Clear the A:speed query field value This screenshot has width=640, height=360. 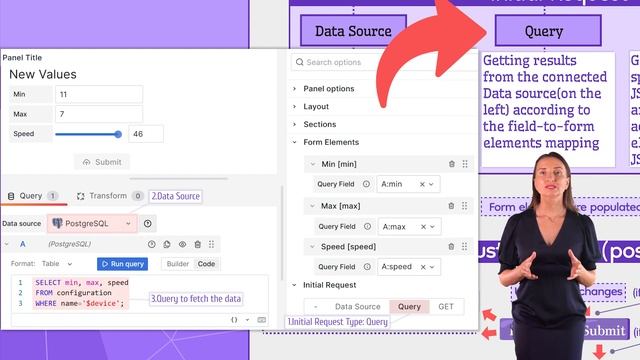(423, 267)
